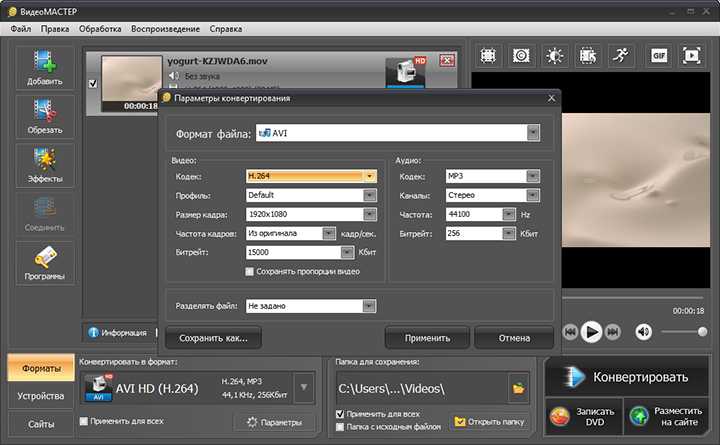Click the GIF creation icon
Image resolution: width=720 pixels, height=445 pixels.
[x=658, y=56]
